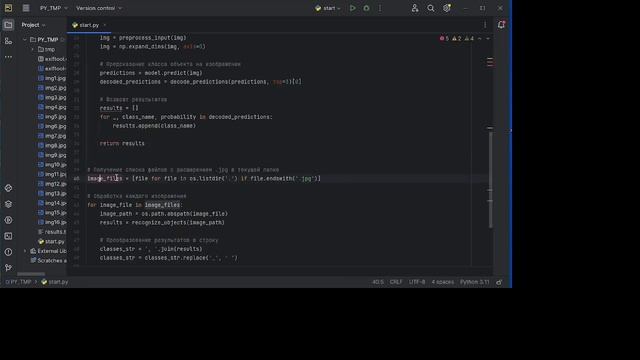Go to previous highlighted error arrow
Viewport: 640px width, 360px height.
[480, 38]
